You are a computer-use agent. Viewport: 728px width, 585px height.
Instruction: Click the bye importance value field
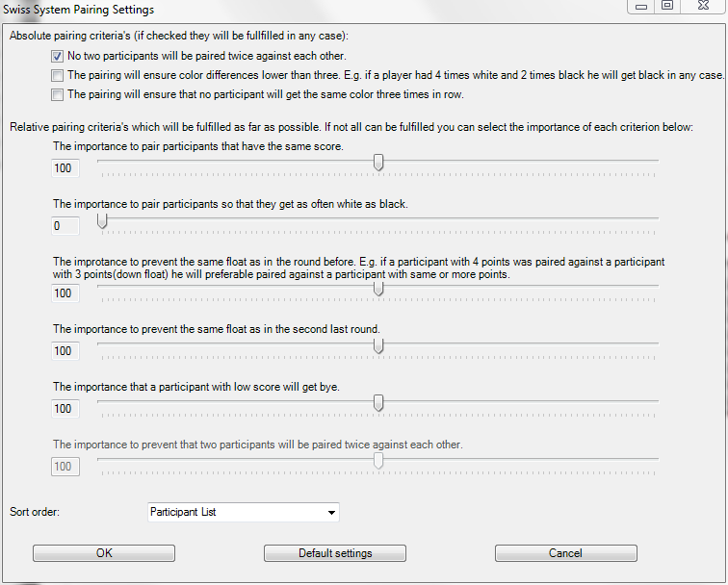point(65,409)
